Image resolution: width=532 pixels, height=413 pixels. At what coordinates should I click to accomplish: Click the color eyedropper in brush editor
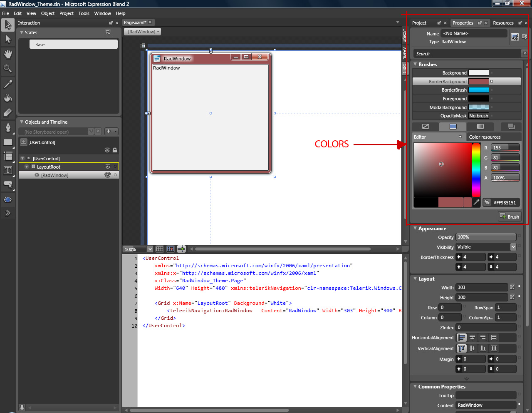click(x=476, y=202)
